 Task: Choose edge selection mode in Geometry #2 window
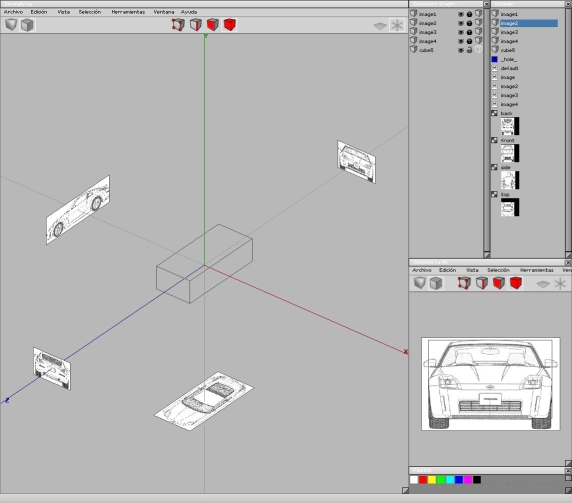(482, 283)
